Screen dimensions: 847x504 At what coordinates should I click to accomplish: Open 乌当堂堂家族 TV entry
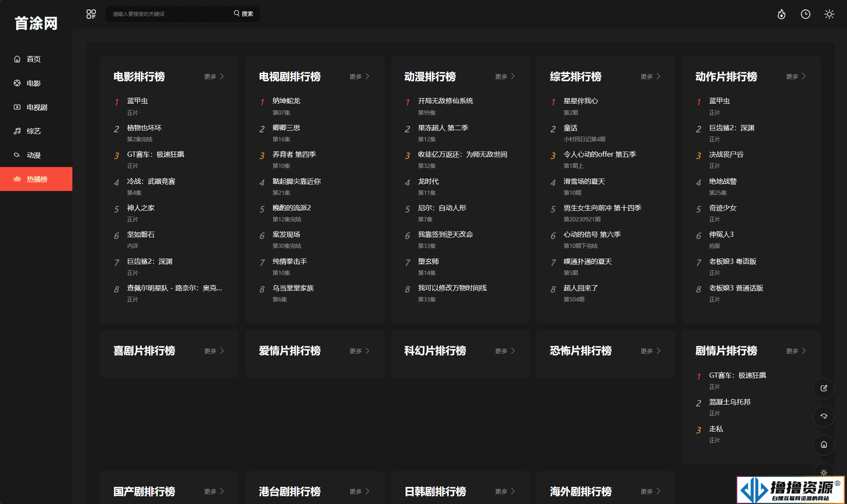point(293,288)
